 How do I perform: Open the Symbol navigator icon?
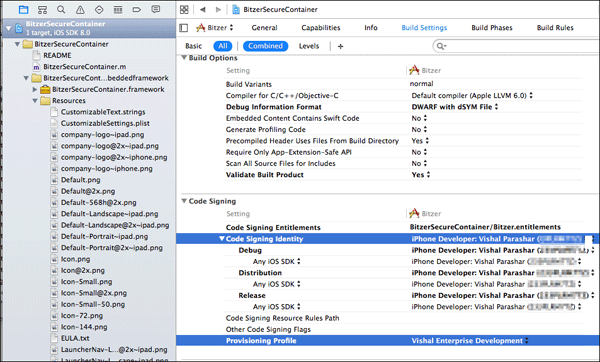click(x=42, y=10)
